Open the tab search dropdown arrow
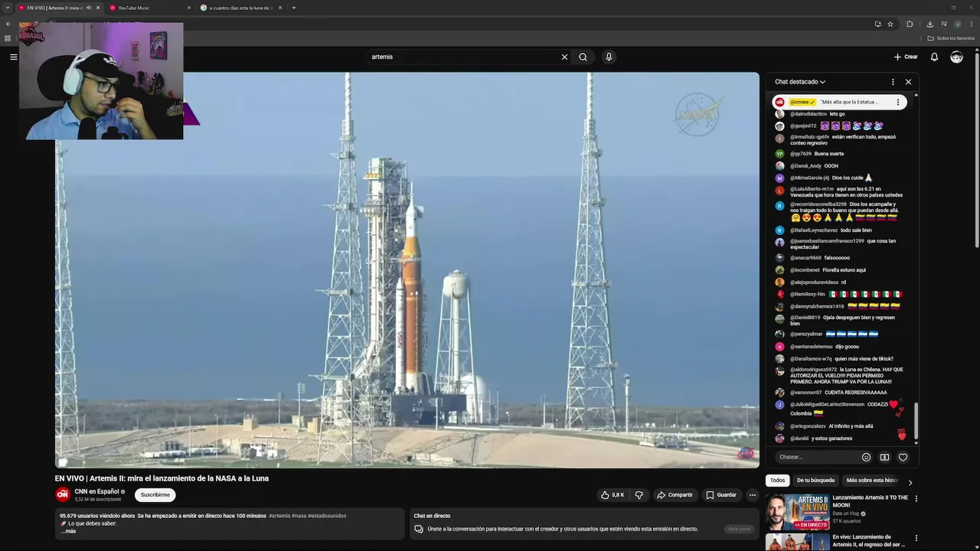Image resolution: width=980 pixels, height=551 pixels. point(6,8)
